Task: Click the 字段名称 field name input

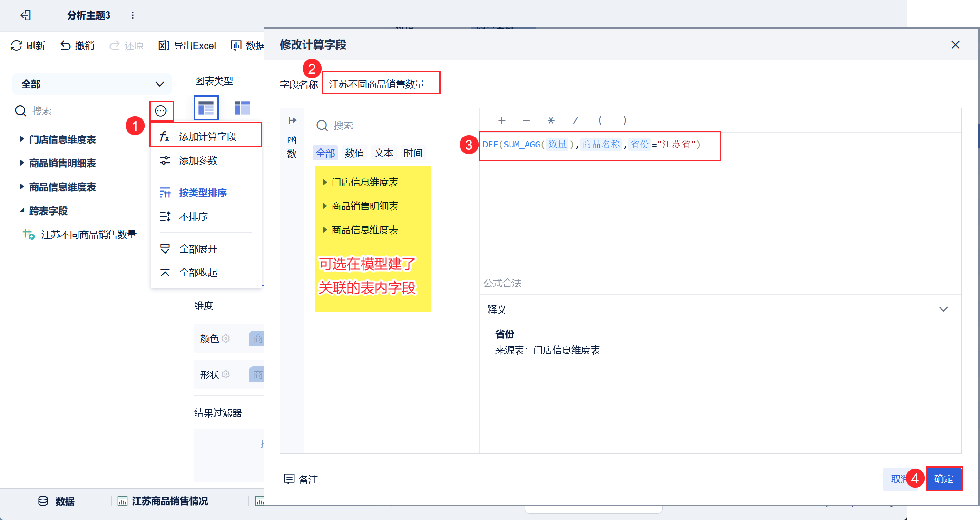Action: point(381,84)
